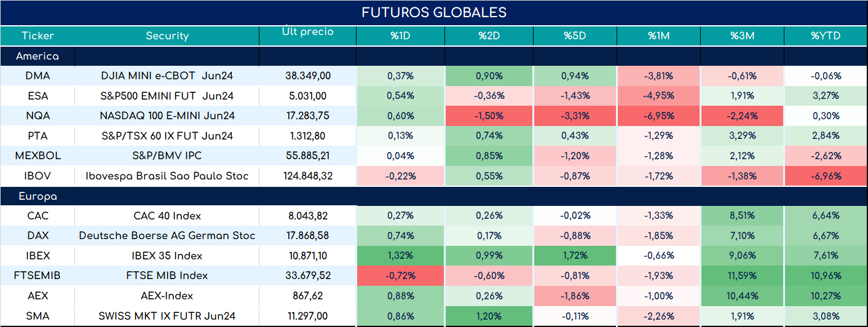Select the Ticker column header

point(37,36)
